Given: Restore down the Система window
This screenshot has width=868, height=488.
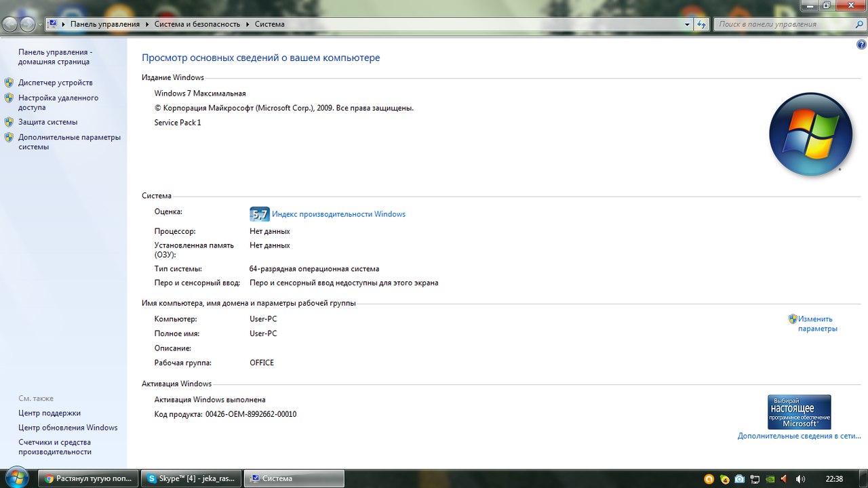Looking at the screenshot, I should tap(826, 5).
